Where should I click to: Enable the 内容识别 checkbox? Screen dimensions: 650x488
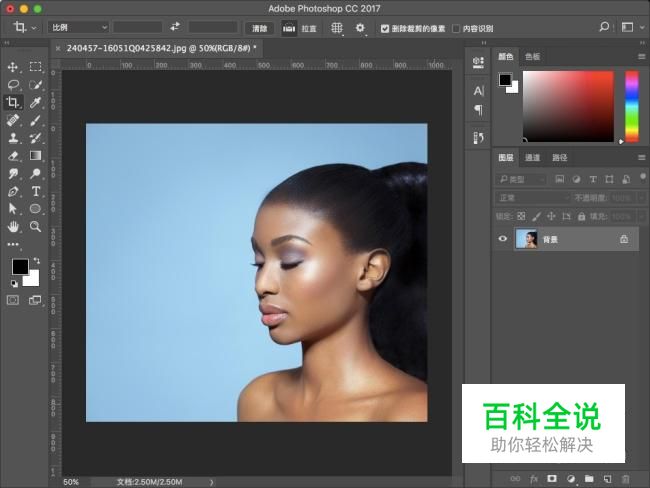457,28
